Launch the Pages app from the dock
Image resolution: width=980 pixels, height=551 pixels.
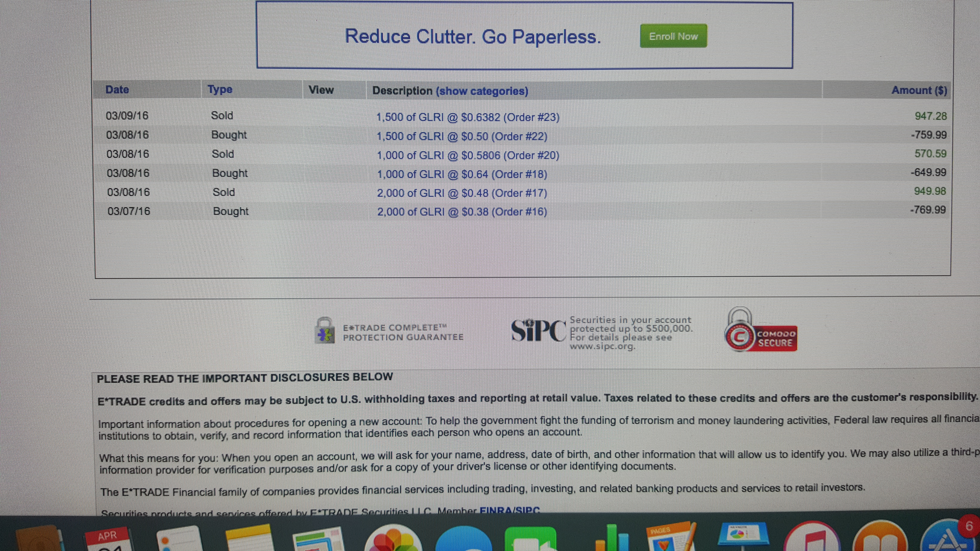pos(671,538)
